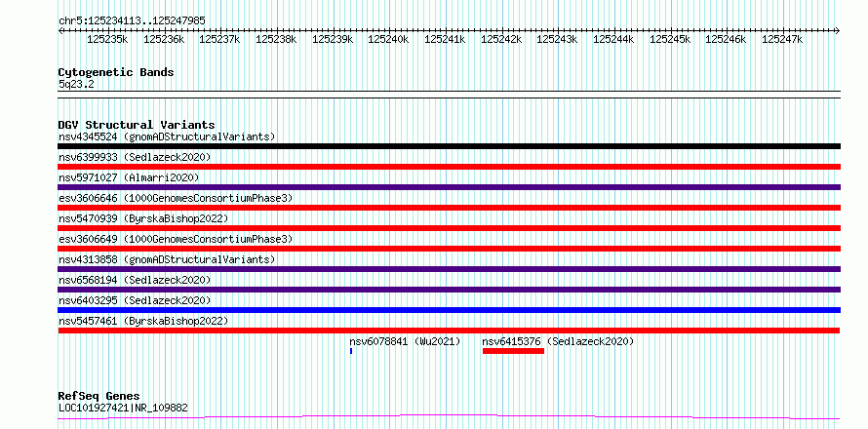
Task: Select the purple nsv5971027 variant bar
Action: pyautogui.click(x=449, y=187)
